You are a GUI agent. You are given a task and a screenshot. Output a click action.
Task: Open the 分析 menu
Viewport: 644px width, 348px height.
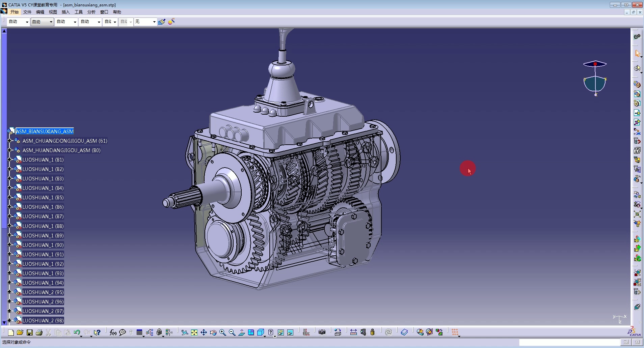pyautogui.click(x=91, y=12)
